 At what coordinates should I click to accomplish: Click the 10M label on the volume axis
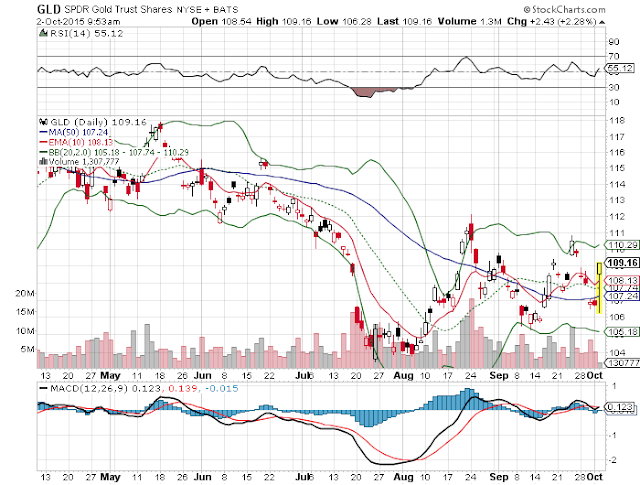click(x=25, y=331)
